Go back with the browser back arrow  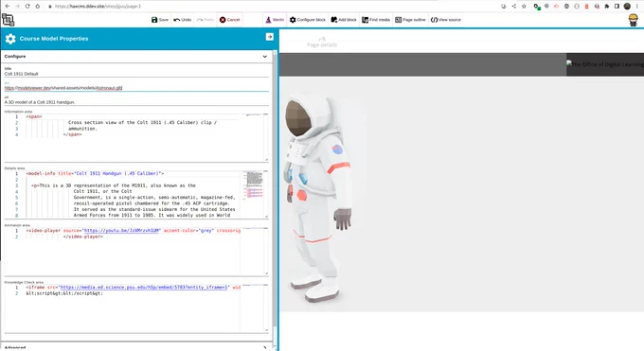point(8,7)
